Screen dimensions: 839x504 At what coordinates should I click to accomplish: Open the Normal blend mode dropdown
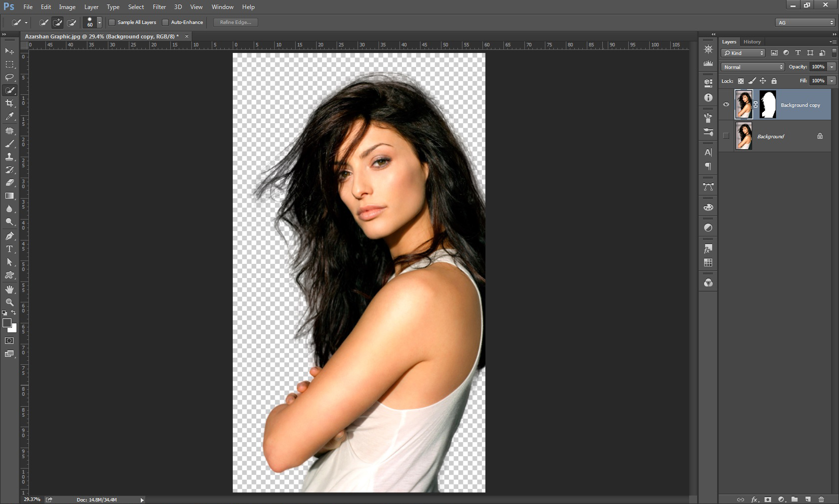point(753,67)
